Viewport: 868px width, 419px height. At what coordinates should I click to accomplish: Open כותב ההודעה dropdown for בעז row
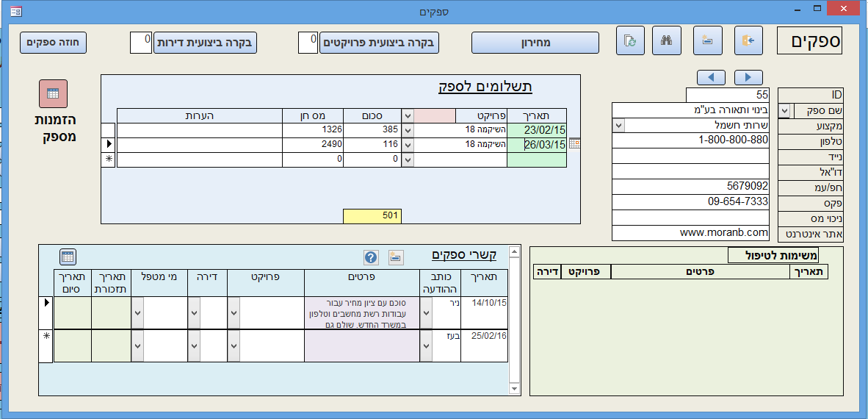point(426,346)
